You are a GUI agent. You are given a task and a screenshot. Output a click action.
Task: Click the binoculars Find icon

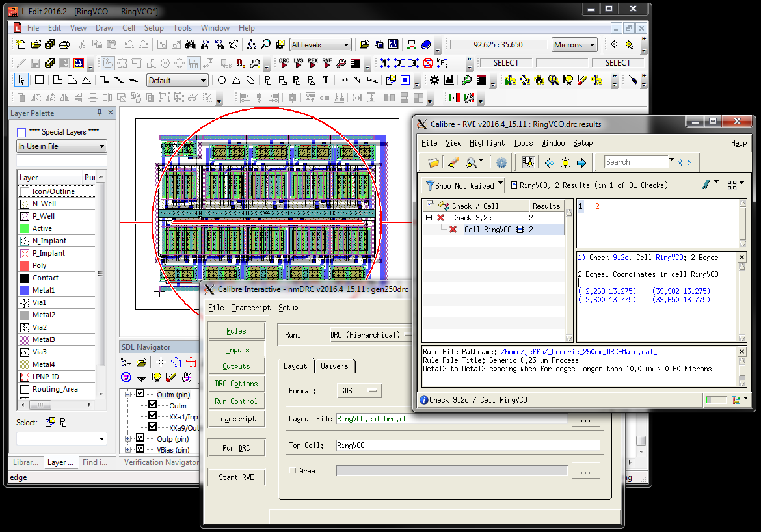(191, 45)
